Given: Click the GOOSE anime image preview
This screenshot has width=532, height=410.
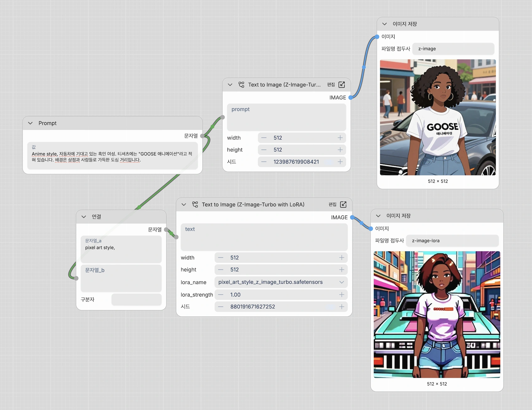Looking at the screenshot, I should [438, 117].
